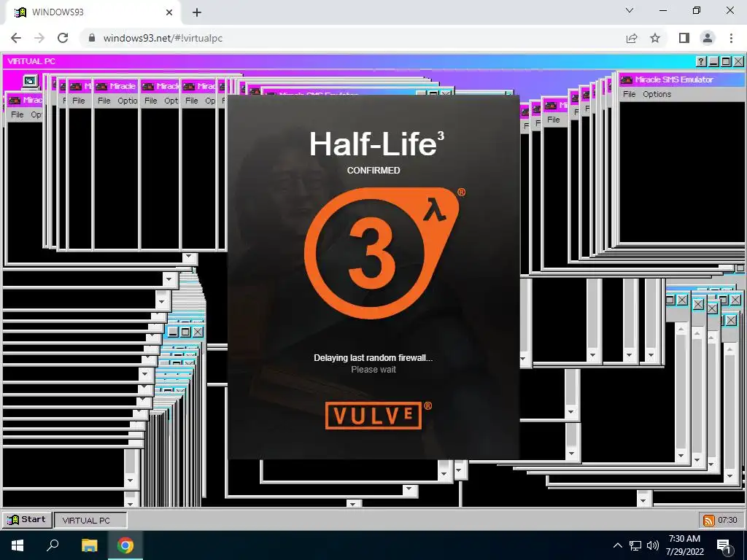View site information via lock icon

tap(92, 38)
